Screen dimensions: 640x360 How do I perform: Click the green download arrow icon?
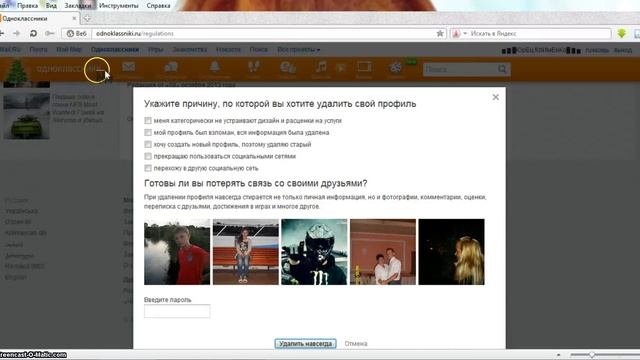[622, 33]
